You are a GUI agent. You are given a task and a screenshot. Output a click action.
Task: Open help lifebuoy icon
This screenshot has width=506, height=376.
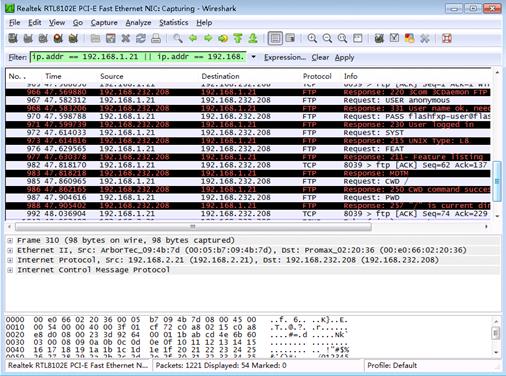point(447,38)
